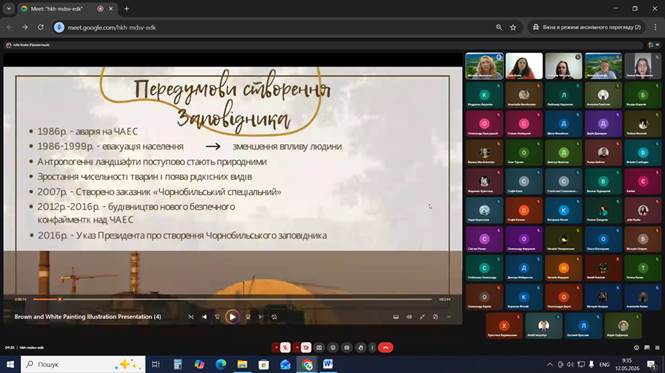Open Task View on the taskbar
Viewport: 665px width, 373px height.
tap(156, 365)
